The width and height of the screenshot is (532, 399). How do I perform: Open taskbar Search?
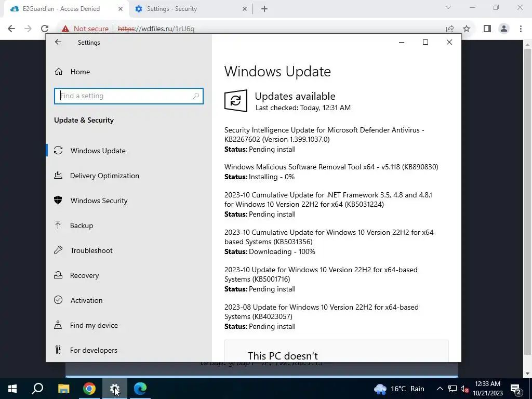tap(37, 389)
